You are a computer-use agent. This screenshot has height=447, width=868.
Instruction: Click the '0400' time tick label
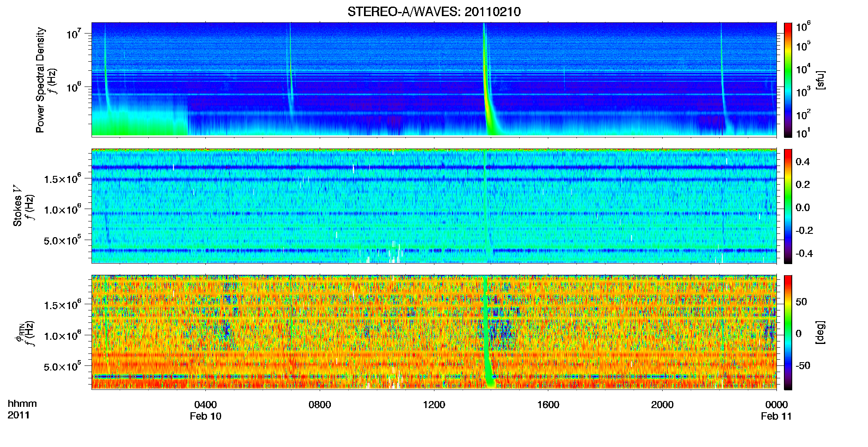point(205,404)
